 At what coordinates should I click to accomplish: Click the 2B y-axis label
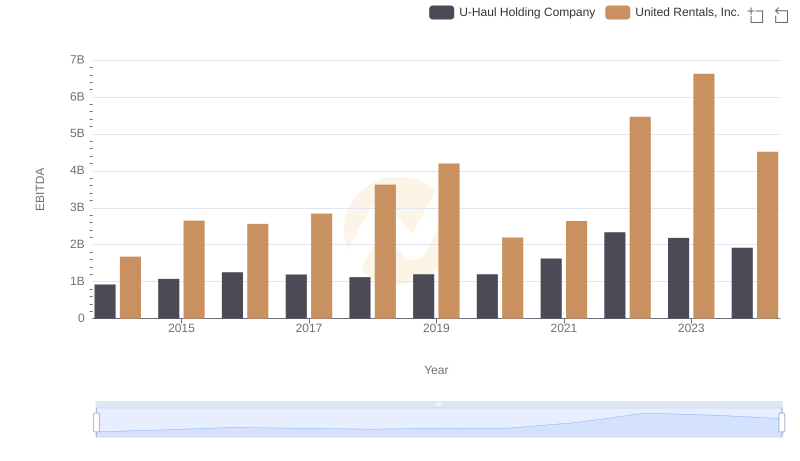pyautogui.click(x=77, y=244)
